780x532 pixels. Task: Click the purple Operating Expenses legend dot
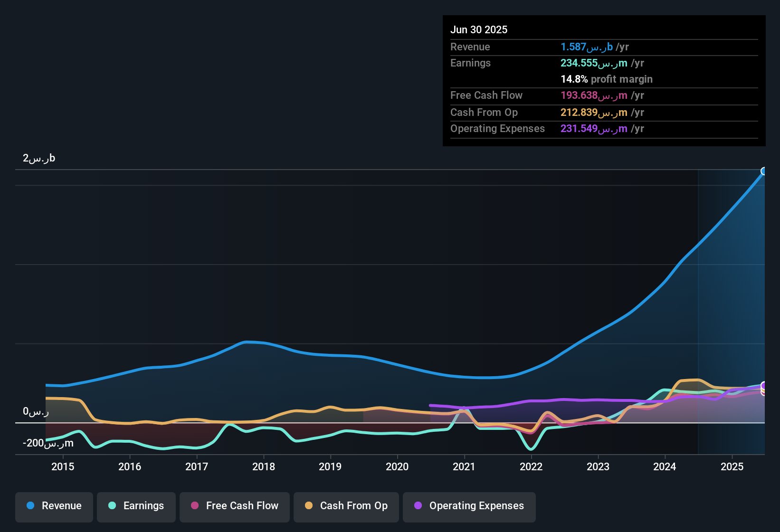pos(418,506)
